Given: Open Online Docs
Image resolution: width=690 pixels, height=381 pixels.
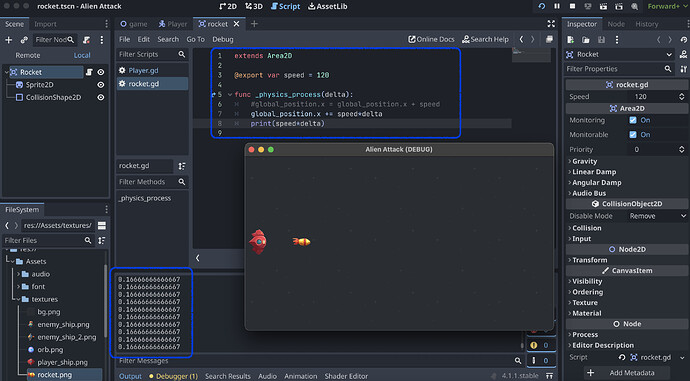Looking at the screenshot, I should coord(431,39).
